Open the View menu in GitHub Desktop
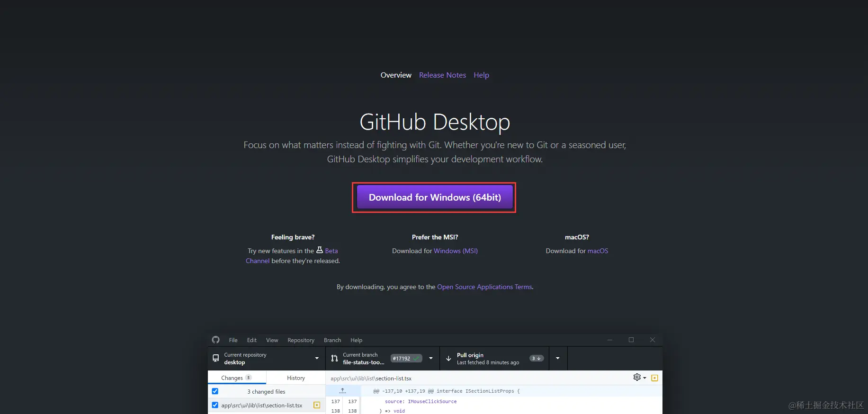Viewport: 868px width, 414px height. 272,340
